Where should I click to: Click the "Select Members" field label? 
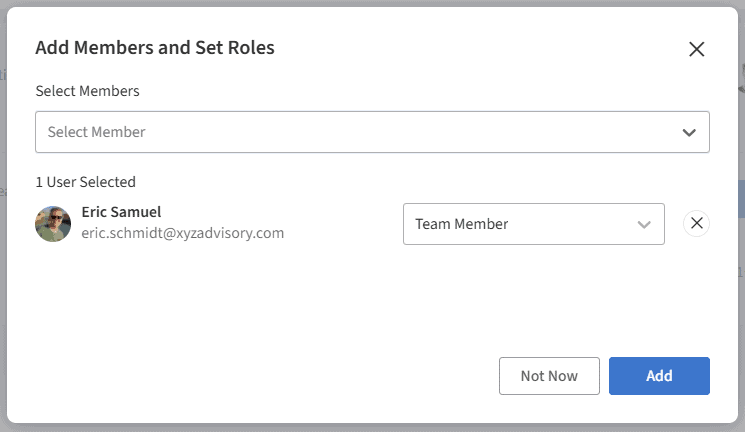pyautogui.click(x=87, y=91)
